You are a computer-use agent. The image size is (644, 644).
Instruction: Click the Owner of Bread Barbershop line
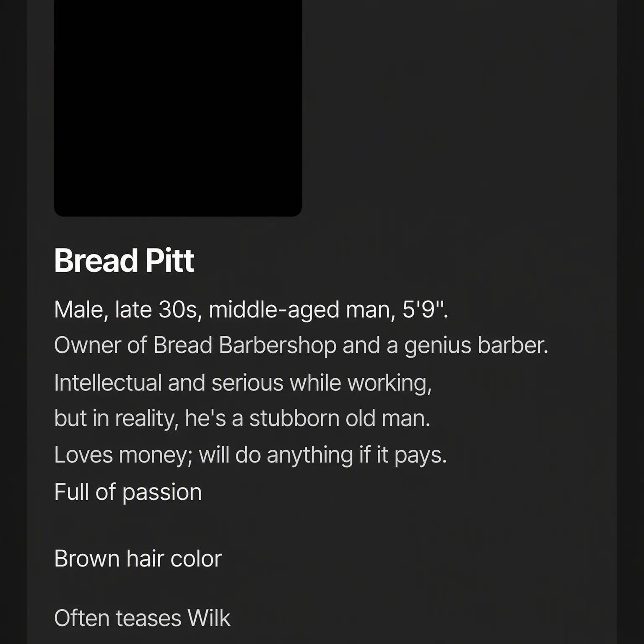301,345
